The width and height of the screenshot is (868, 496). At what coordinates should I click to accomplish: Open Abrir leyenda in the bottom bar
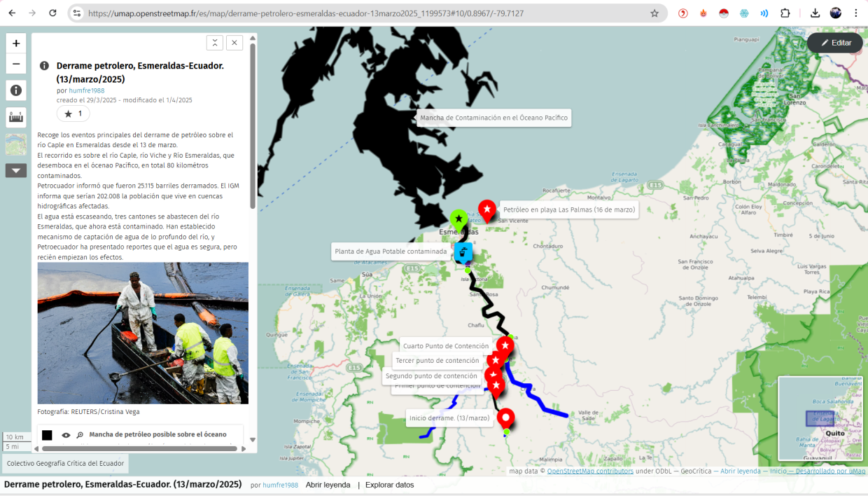(x=328, y=485)
